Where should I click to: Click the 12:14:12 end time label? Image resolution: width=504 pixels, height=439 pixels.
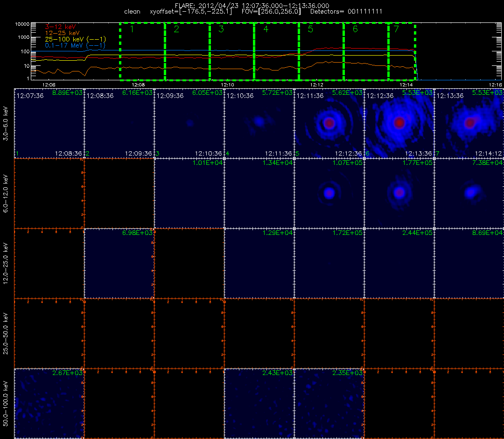pyautogui.click(x=488, y=153)
